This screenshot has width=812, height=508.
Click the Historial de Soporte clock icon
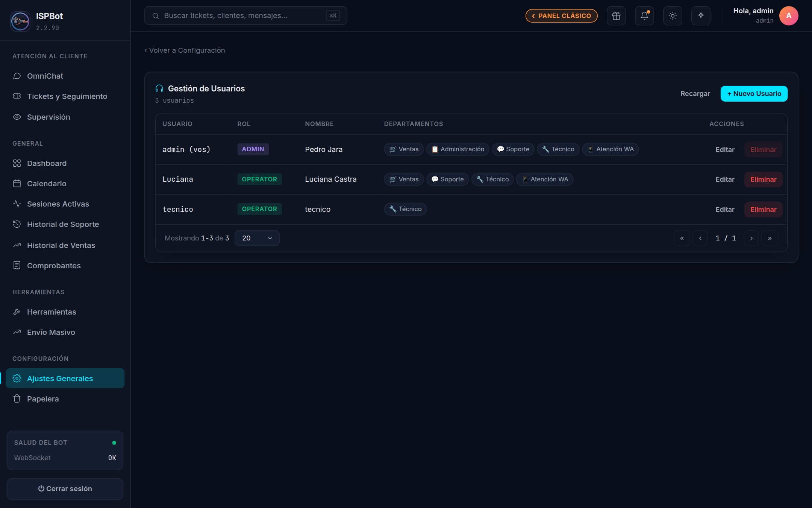pos(17,224)
